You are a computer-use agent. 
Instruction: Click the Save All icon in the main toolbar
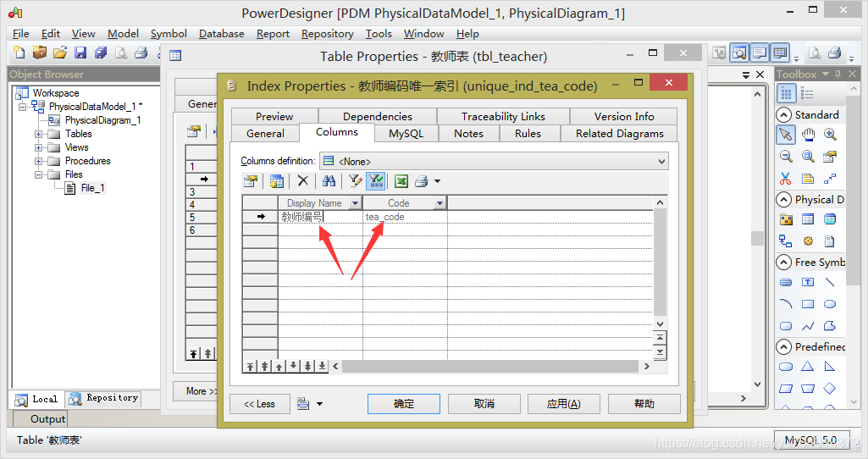coord(101,53)
